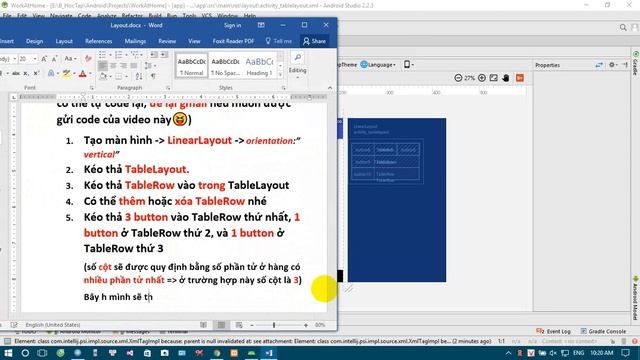
Task: Open the View tab in Word
Action: pyautogui.click(x=194, y=41)
